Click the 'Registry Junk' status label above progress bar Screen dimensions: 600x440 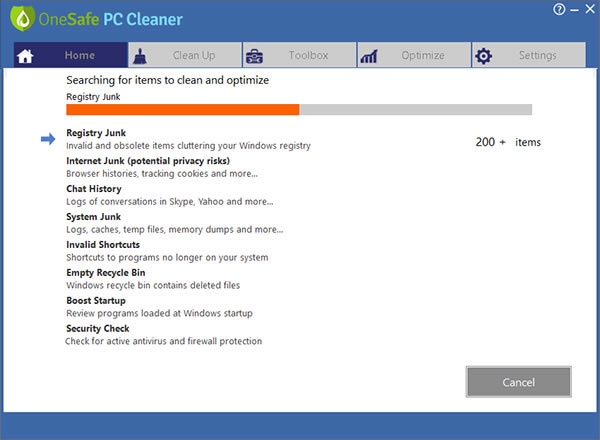click(93, 97)
